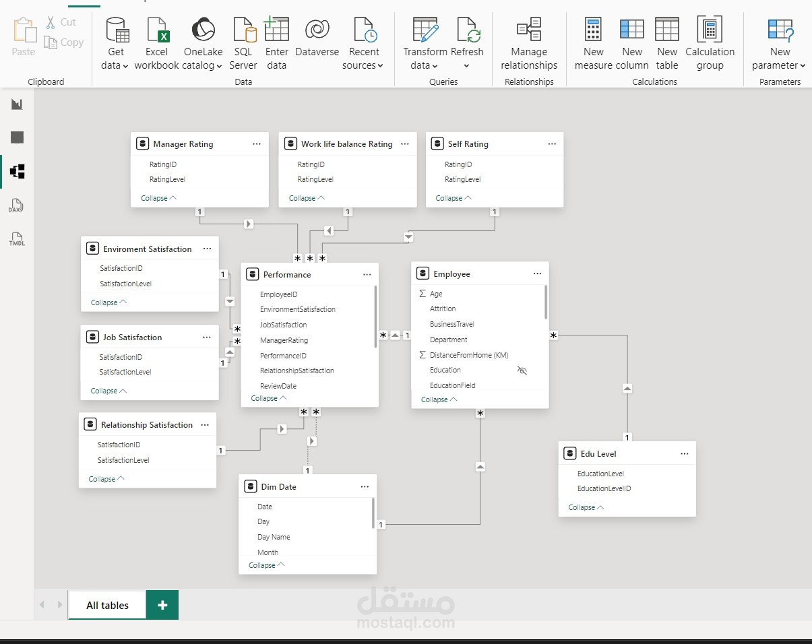Select Dim Date to Employee relationship arrow

[480, 466]
